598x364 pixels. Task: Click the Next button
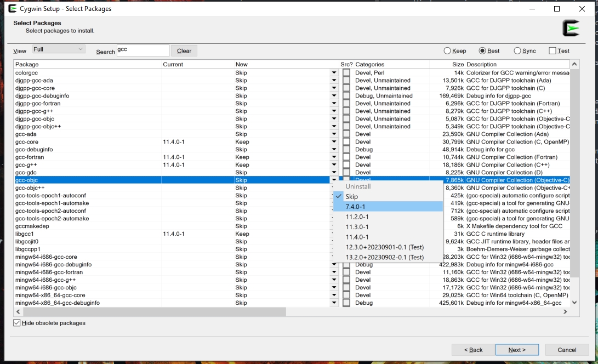517,350
